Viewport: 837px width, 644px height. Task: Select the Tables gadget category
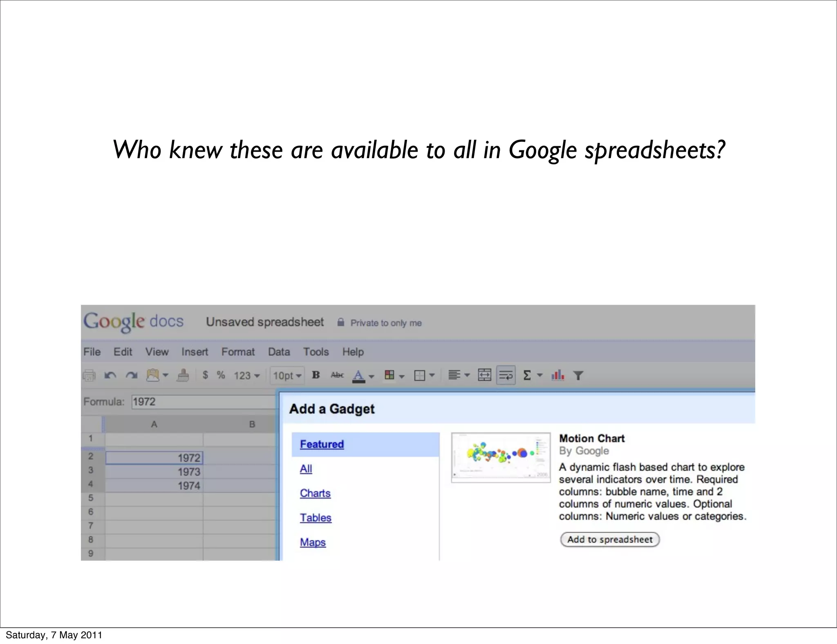(316, 518)
